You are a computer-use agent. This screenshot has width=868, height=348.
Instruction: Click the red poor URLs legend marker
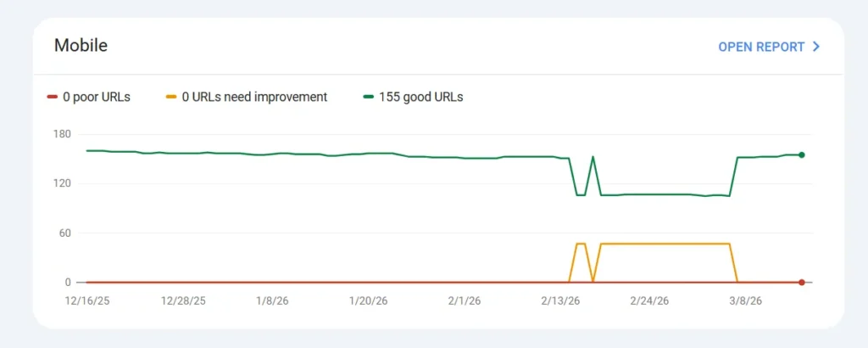[x=52, y=97]
